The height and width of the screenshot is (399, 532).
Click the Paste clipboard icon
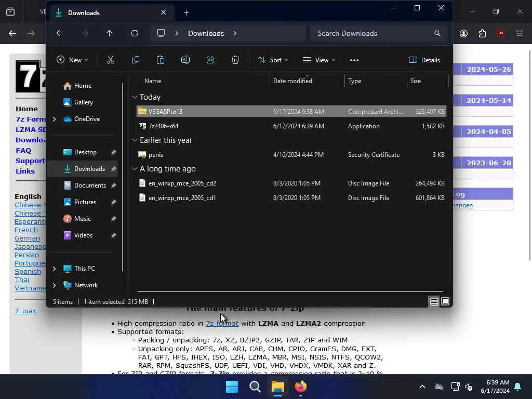[161, 60]
